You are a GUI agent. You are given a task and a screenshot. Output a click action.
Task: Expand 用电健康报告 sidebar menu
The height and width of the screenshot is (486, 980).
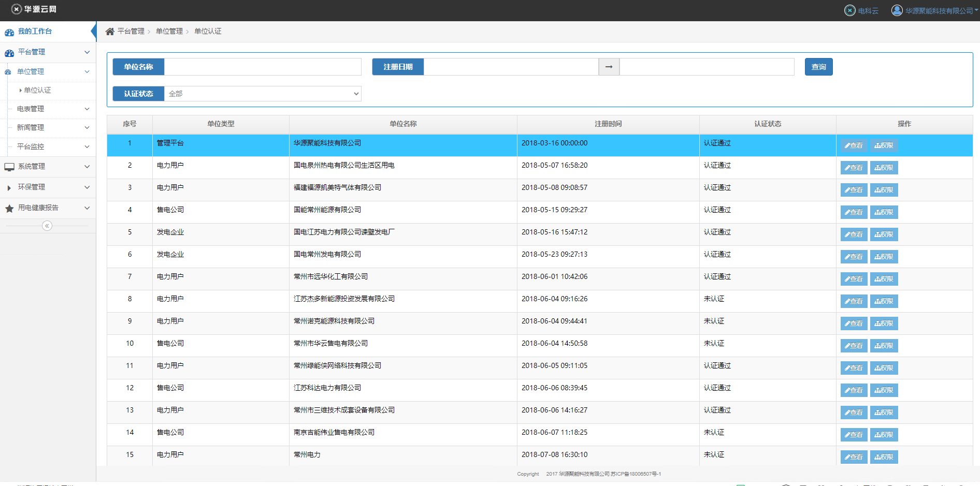coord(48,208)
